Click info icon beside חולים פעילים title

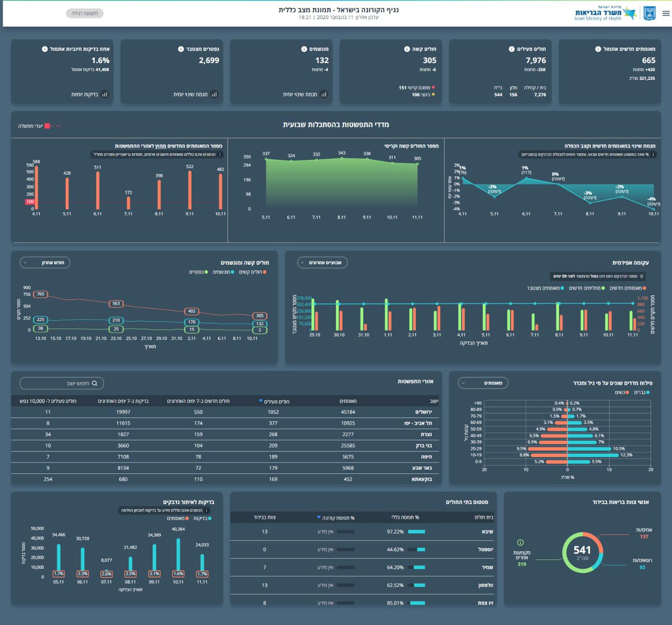(511, 49)
